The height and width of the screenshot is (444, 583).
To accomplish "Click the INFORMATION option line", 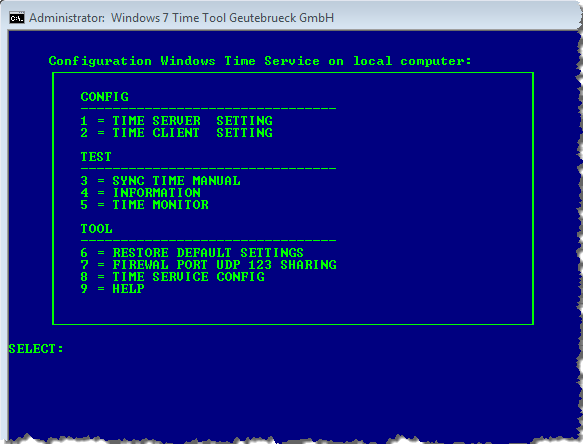I will coord(141,193).
